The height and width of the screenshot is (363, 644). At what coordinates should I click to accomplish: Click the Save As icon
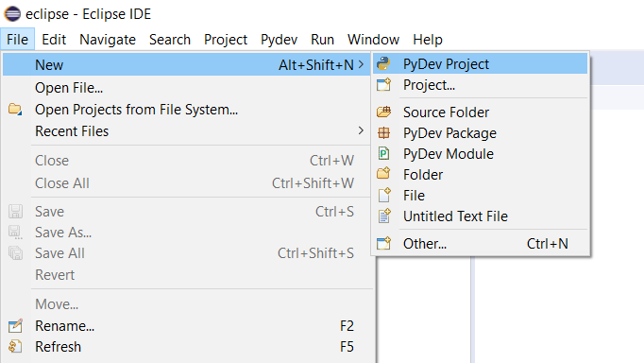click(x=16, y=233)
